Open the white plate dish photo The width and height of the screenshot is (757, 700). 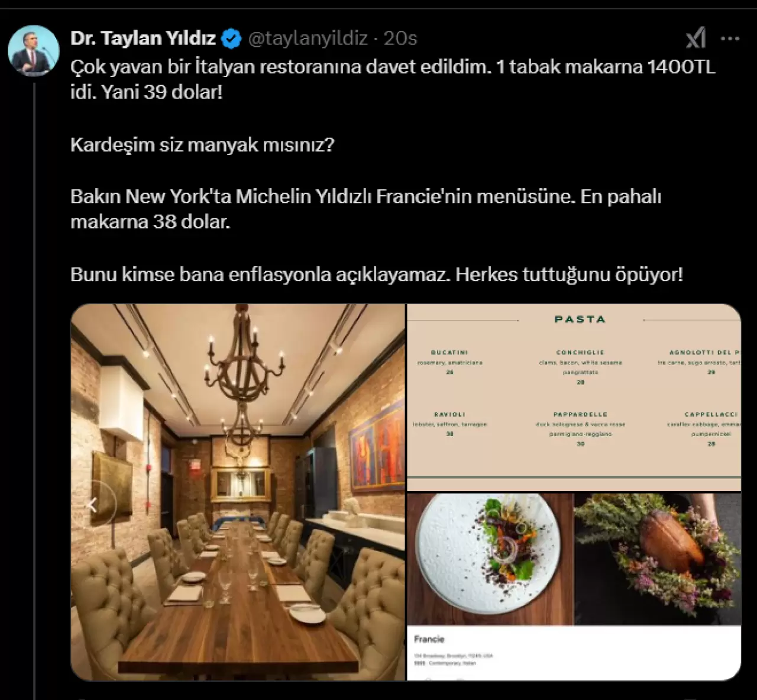click(x=490, y=559)
